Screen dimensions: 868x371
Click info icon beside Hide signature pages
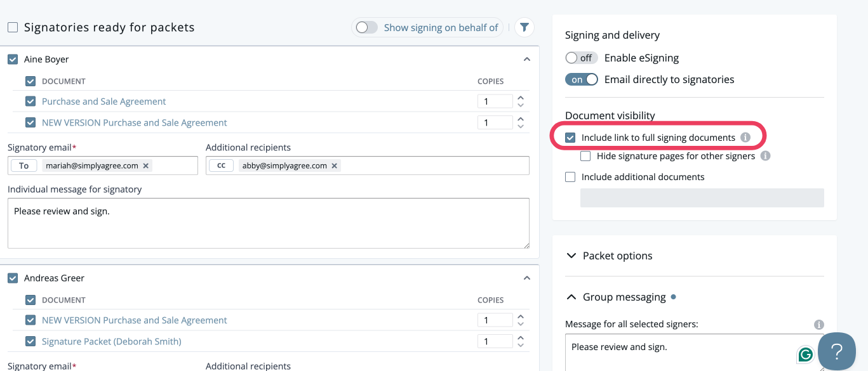coord(765,156)
